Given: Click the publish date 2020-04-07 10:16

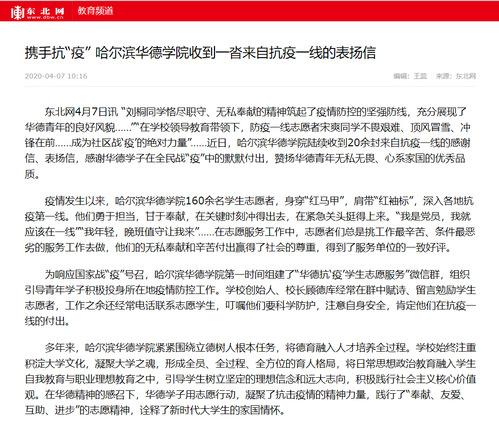Looking at the screenshot, I should [x=56, y=76].
